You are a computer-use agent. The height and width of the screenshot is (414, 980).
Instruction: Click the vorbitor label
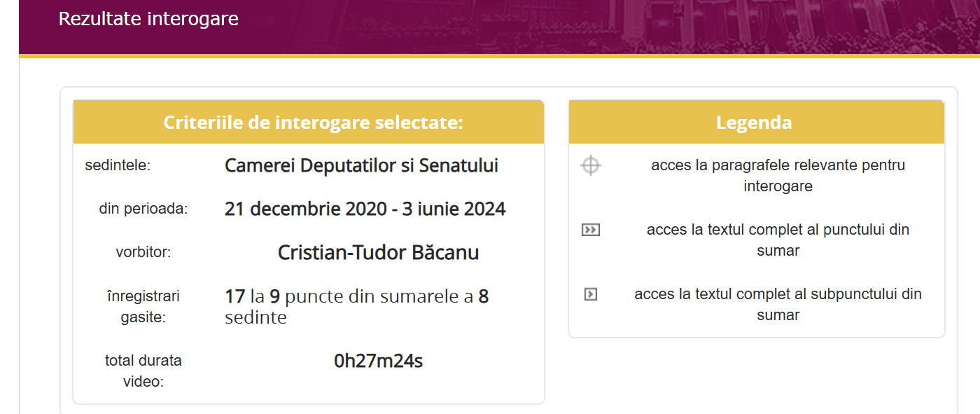(143, 252)
